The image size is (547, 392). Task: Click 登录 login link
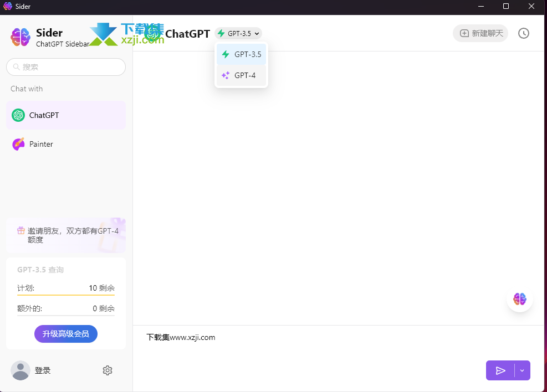(x=43, y=370)
